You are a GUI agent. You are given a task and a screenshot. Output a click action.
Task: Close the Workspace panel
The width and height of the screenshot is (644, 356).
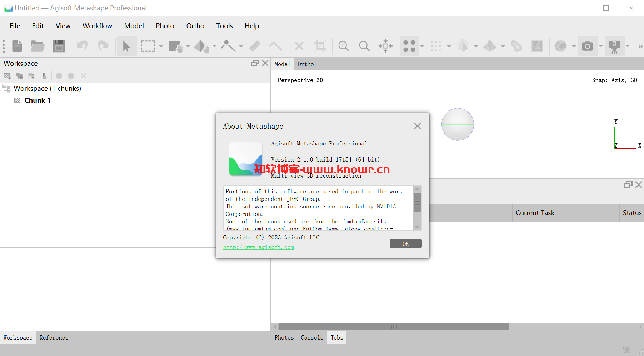click(x=265, y=63)
